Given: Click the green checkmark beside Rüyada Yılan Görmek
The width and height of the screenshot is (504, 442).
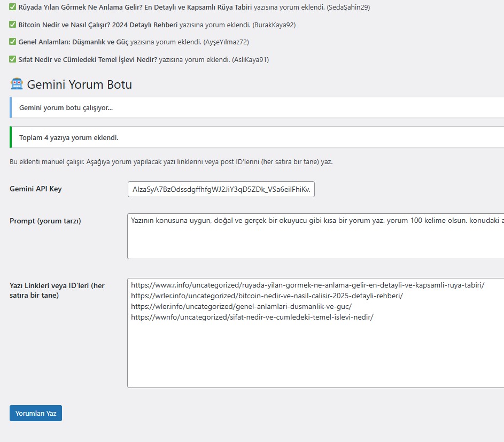Looking at the screenshot, I should (12, 7).
